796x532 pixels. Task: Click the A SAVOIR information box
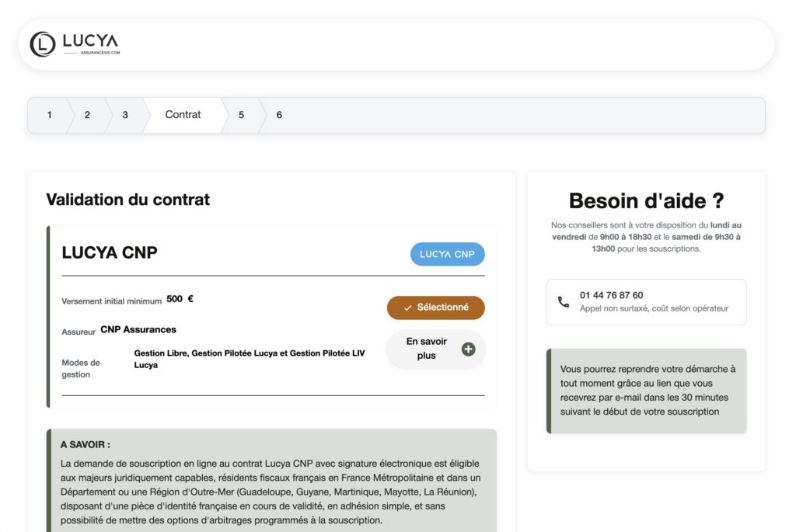271,482
